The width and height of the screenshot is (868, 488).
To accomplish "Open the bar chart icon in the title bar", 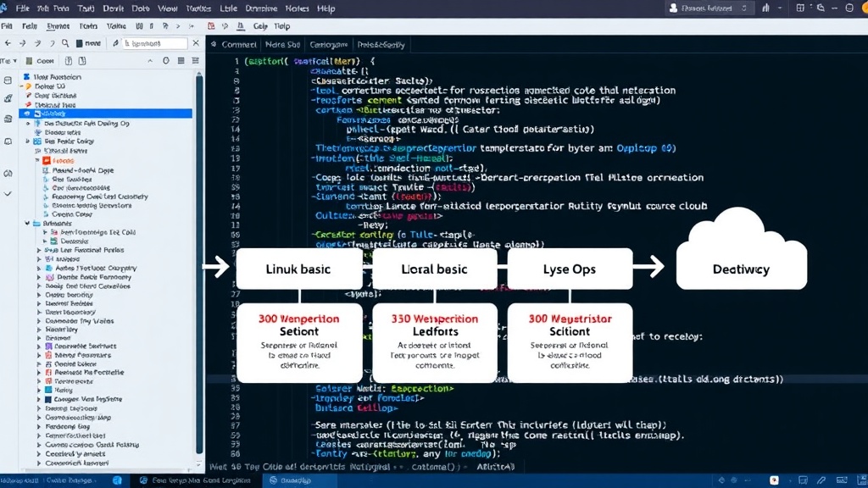I will [x=765, y=8].
